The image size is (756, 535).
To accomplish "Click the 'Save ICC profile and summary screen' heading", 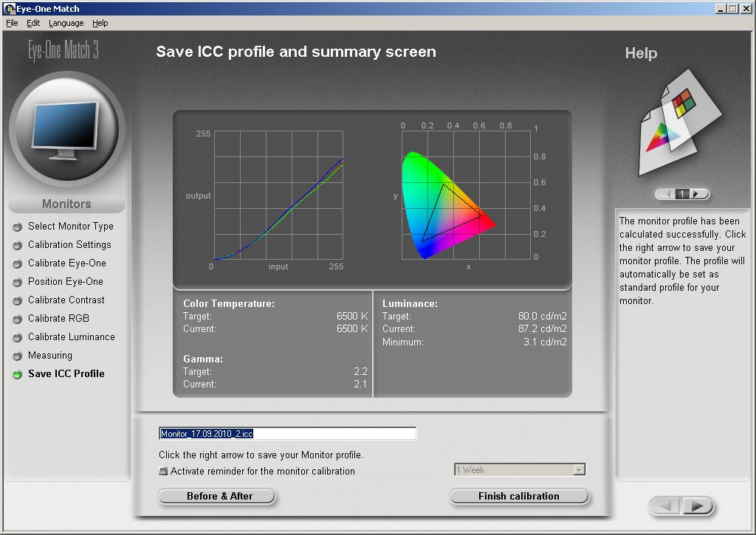I will click(x=296, y=52).
